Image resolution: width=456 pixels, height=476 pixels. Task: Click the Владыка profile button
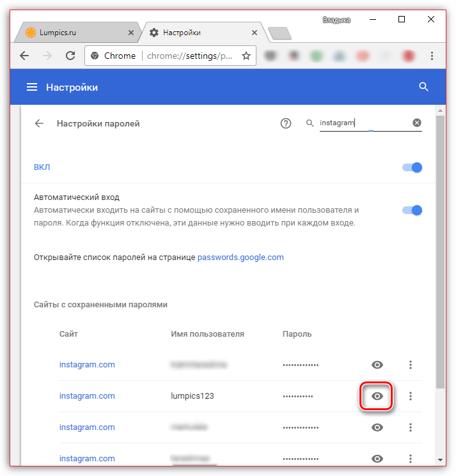click(x=336, y=20)
